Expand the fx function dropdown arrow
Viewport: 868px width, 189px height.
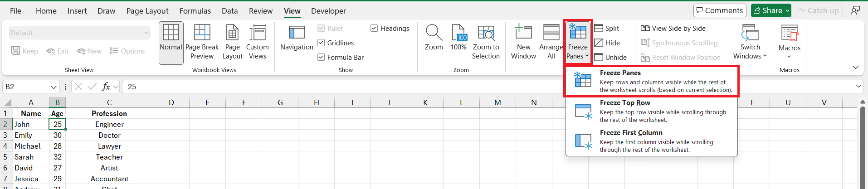tap(116, 87)
